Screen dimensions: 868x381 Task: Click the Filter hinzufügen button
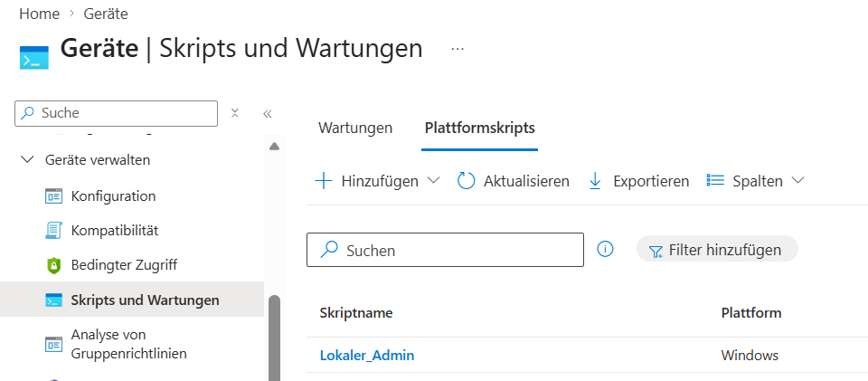[717, 250]
